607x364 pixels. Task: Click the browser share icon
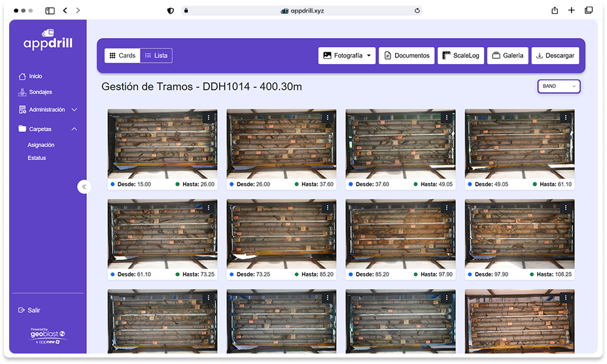(x=555, y=10)
